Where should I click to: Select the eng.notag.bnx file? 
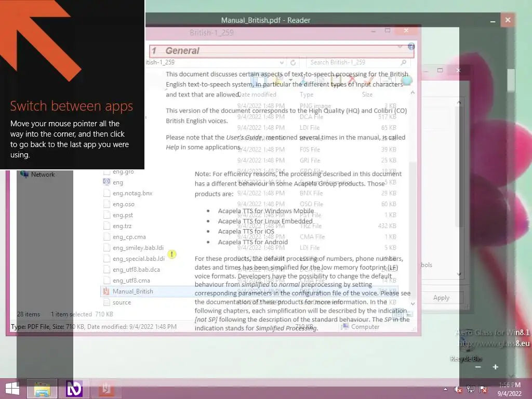pyautogui.click(x=132, y=193)
